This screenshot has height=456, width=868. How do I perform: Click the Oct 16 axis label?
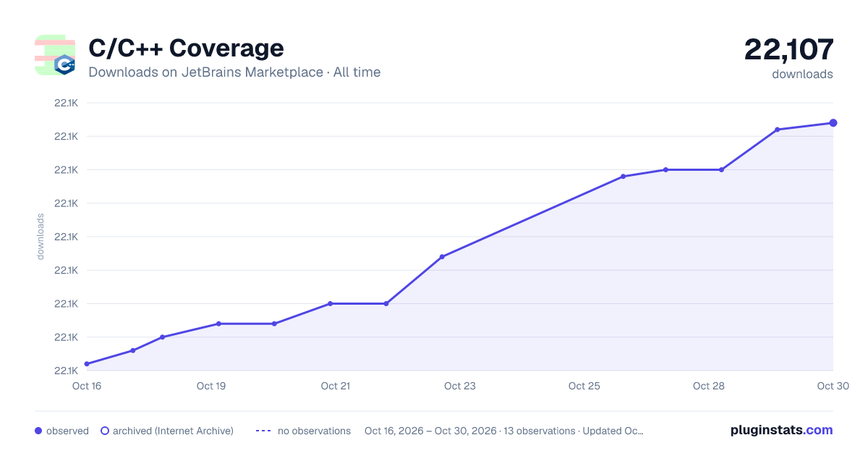coord(87,386)
